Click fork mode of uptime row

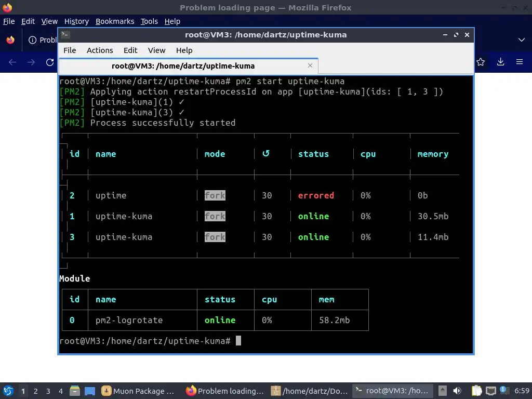click(x=215, y=195)
